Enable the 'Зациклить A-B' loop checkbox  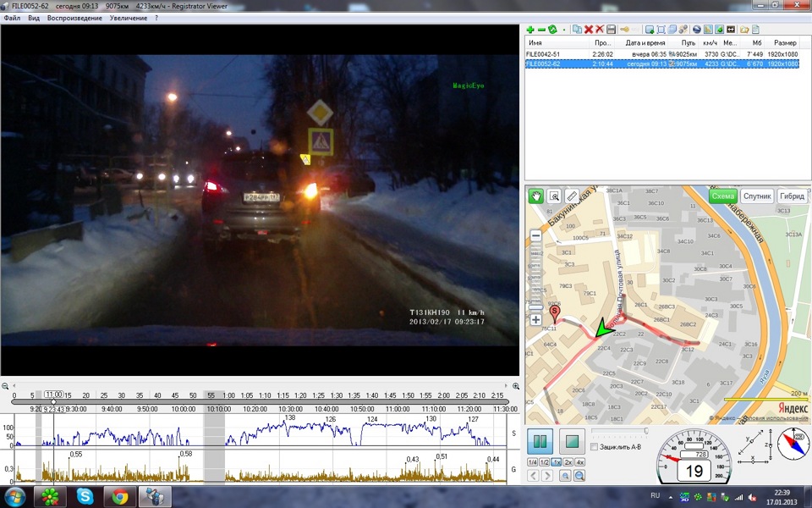(595, 447)
